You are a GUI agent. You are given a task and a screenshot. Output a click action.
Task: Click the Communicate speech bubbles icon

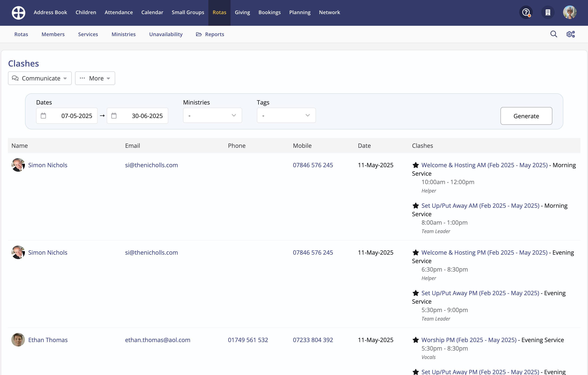pyautogui.click(x=15, y=78)
